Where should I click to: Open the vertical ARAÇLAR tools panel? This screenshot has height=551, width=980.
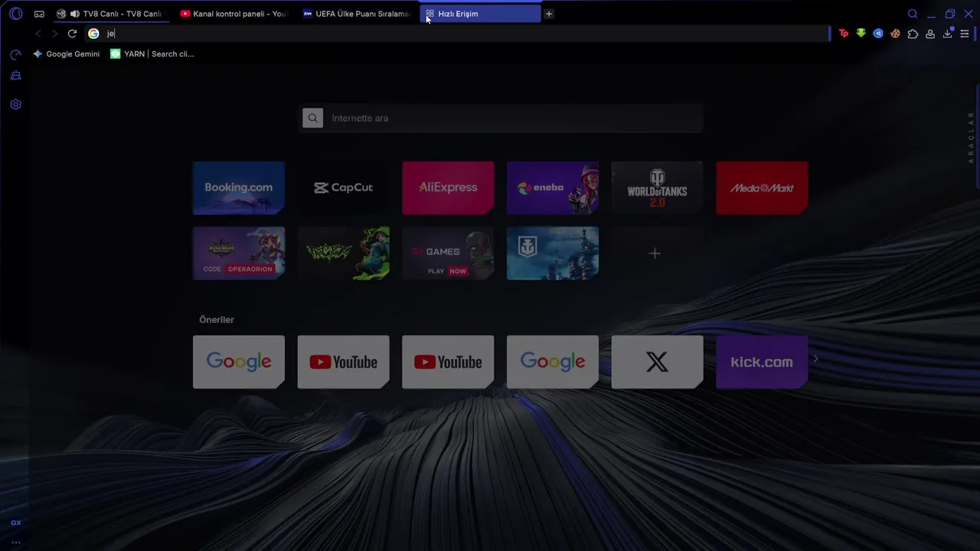coord(972,137)
